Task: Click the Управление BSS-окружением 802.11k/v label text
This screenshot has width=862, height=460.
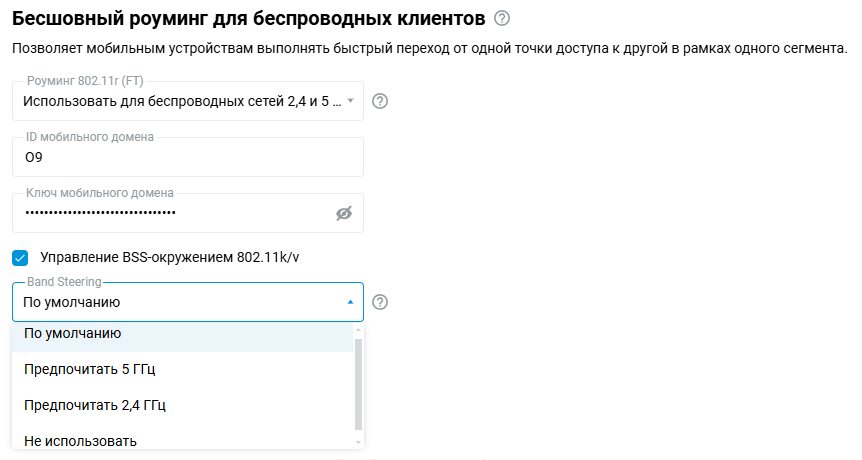Action: (169, 257)
